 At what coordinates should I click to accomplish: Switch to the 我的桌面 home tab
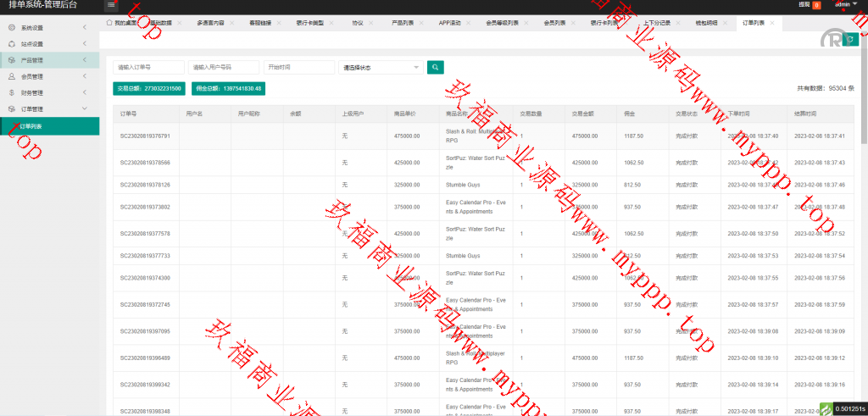(x=125, y=22)
